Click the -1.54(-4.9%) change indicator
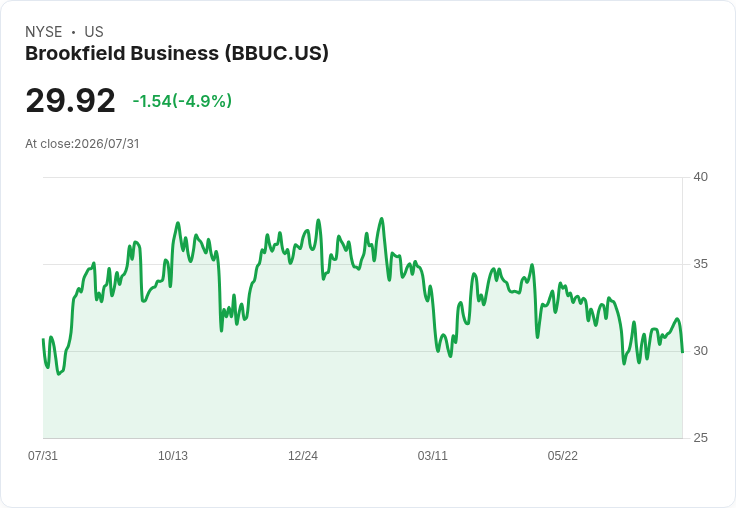Viewport: 736px width, 508px height. coord(182,101)
